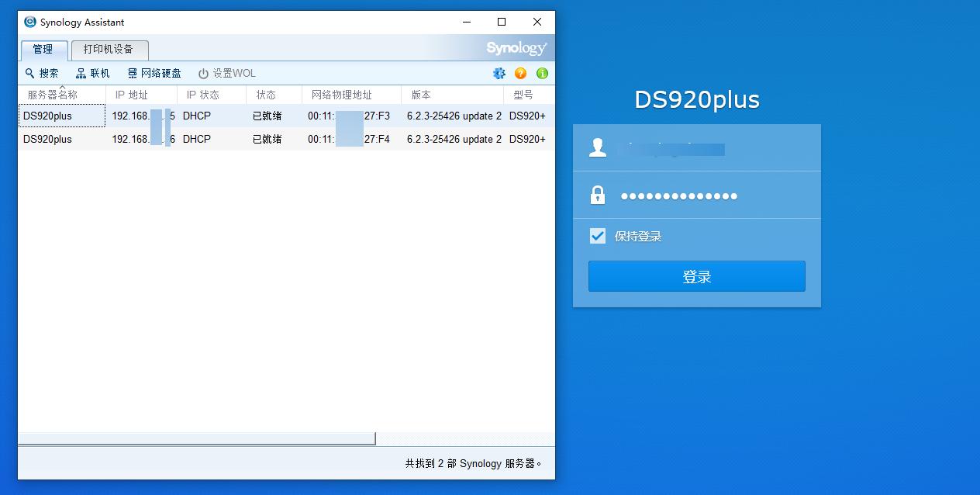This screenshot has height=495, width=980.
Task: Select the second DS920plus server ending F4
Action: tap(62, 139)
